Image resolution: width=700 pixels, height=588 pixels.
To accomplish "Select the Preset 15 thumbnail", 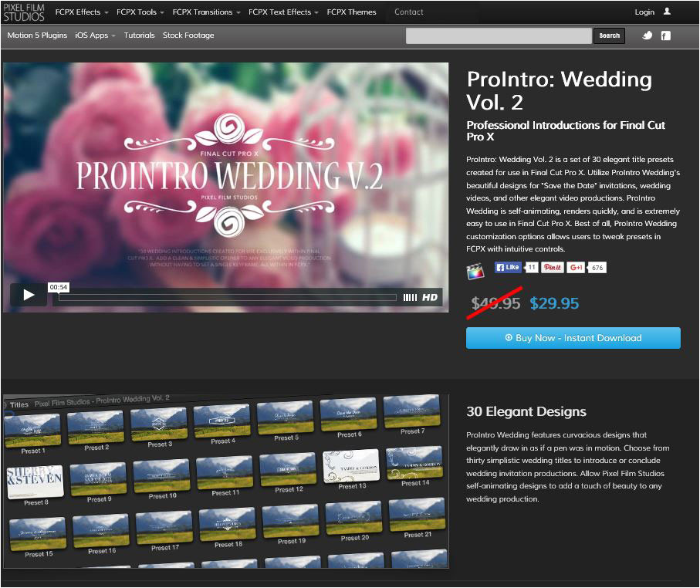I will pyautogui.click(x=38, y=533).
